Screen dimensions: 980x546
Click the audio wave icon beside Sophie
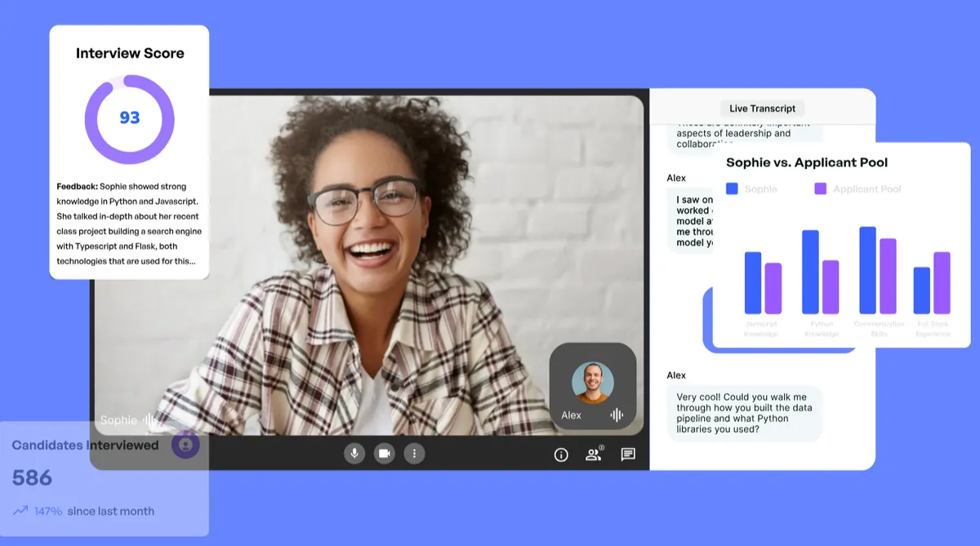(149, 420)
